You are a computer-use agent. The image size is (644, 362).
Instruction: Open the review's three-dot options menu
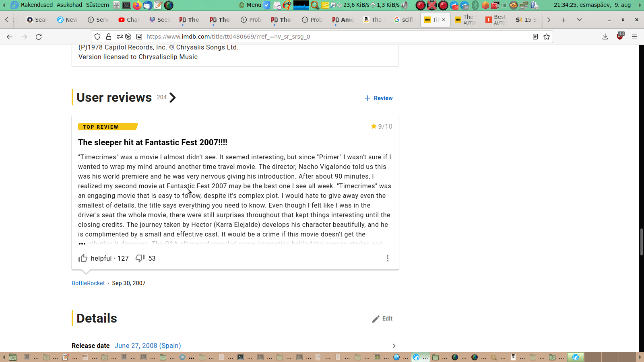click(x=388, y=258)
